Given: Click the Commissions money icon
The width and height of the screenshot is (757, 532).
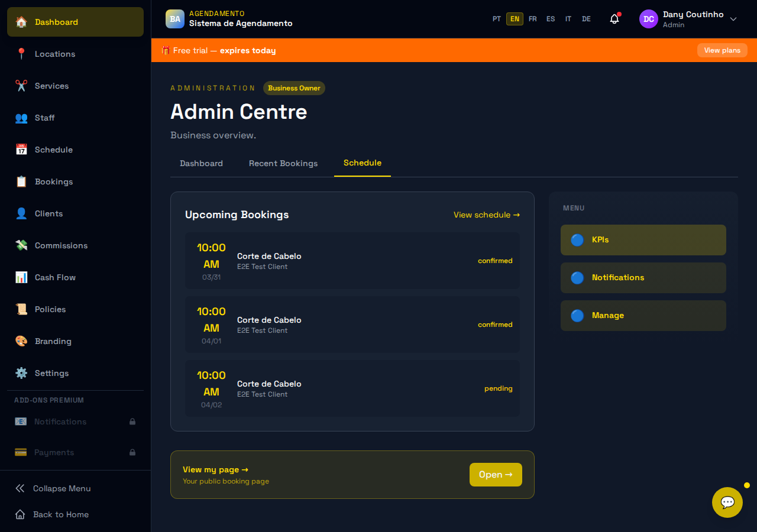Looking at the screenshot, I should (21, 245).
